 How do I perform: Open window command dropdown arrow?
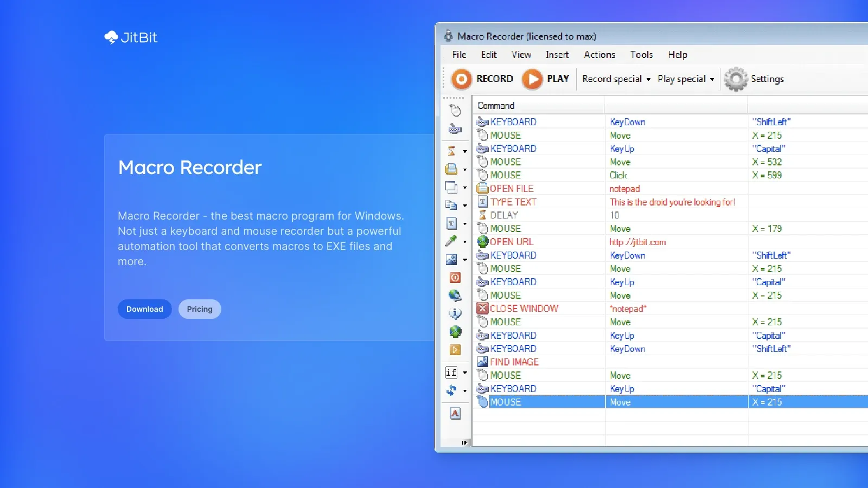(x=465, y=188)
